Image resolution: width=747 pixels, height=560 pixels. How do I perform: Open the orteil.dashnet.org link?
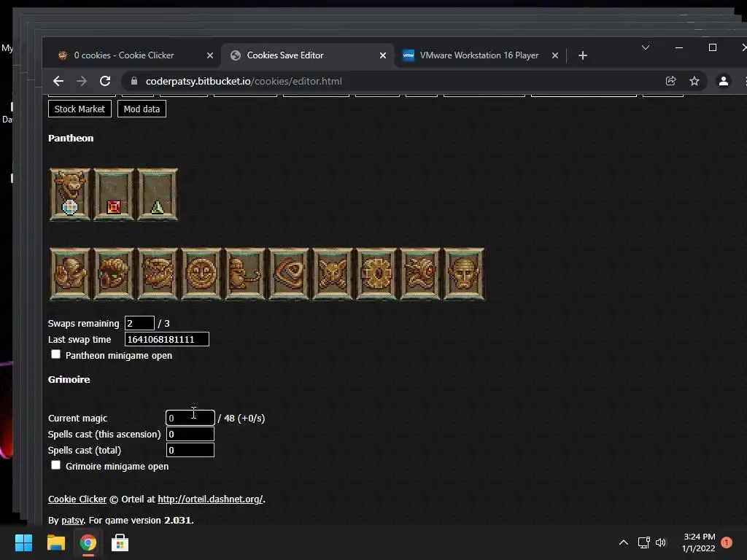210,499
